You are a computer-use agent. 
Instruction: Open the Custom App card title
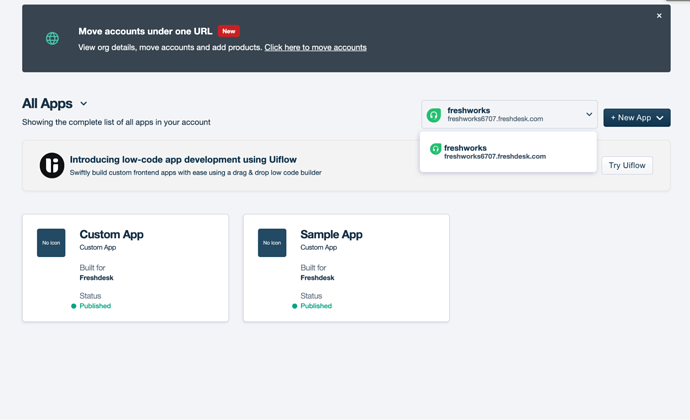pos(111,234)
